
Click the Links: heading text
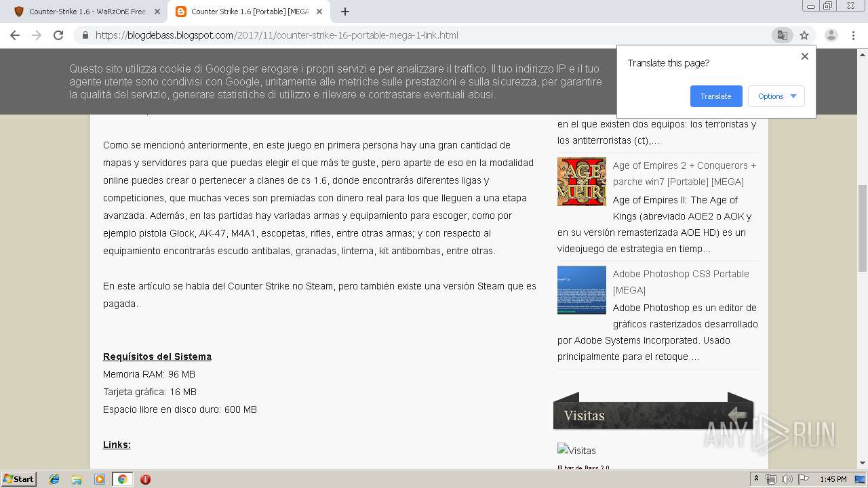click(x=117, y=445)
